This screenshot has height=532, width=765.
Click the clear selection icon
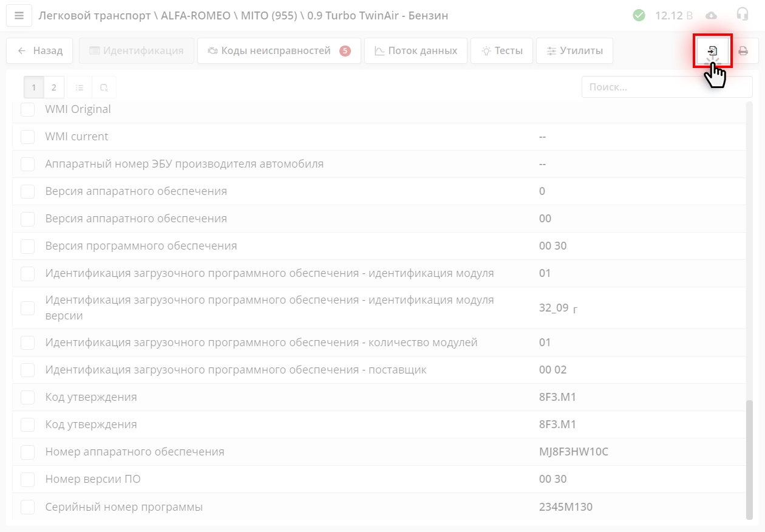103,87
